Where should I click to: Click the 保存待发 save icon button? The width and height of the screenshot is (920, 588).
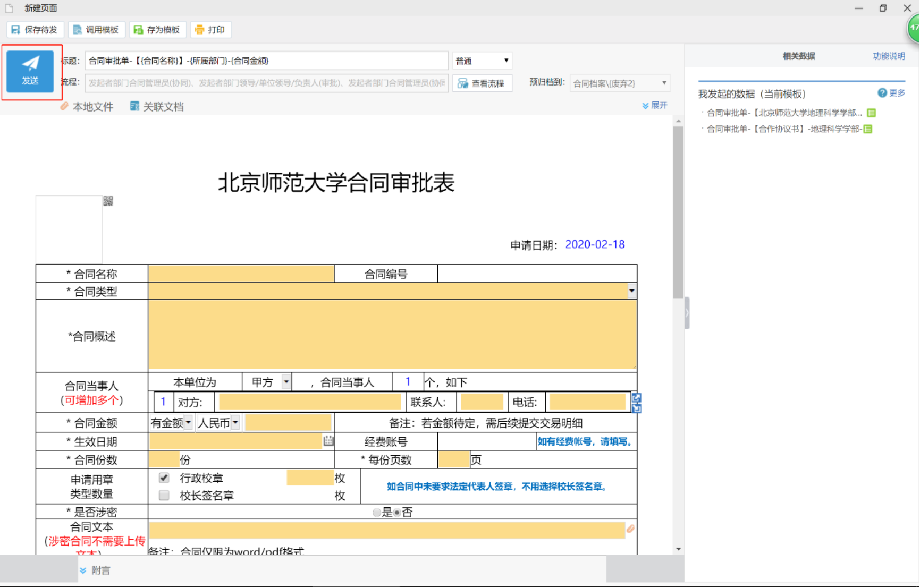(35, 30)
